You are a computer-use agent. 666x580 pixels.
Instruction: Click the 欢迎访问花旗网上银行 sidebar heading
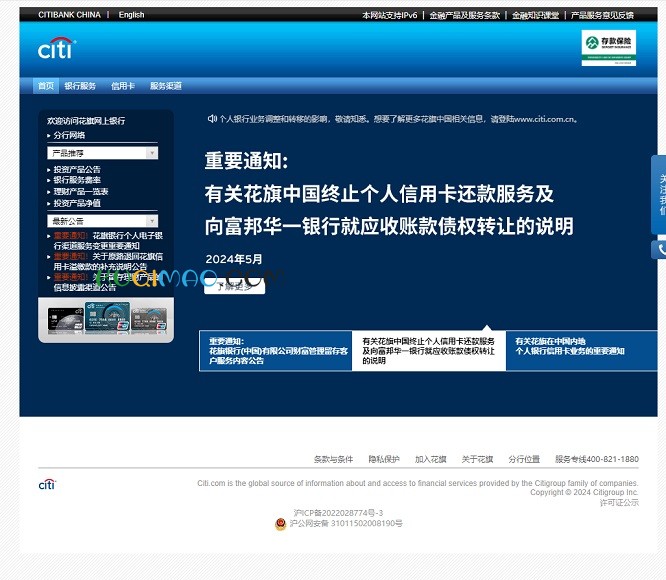click(x=86, y=121)
